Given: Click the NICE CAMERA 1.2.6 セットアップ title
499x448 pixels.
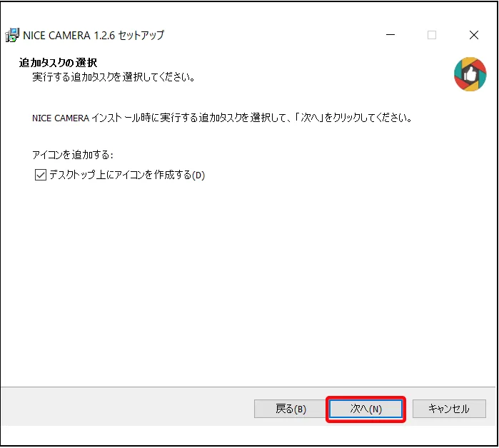Looking at the screenshot, I should tap(94, 35).
